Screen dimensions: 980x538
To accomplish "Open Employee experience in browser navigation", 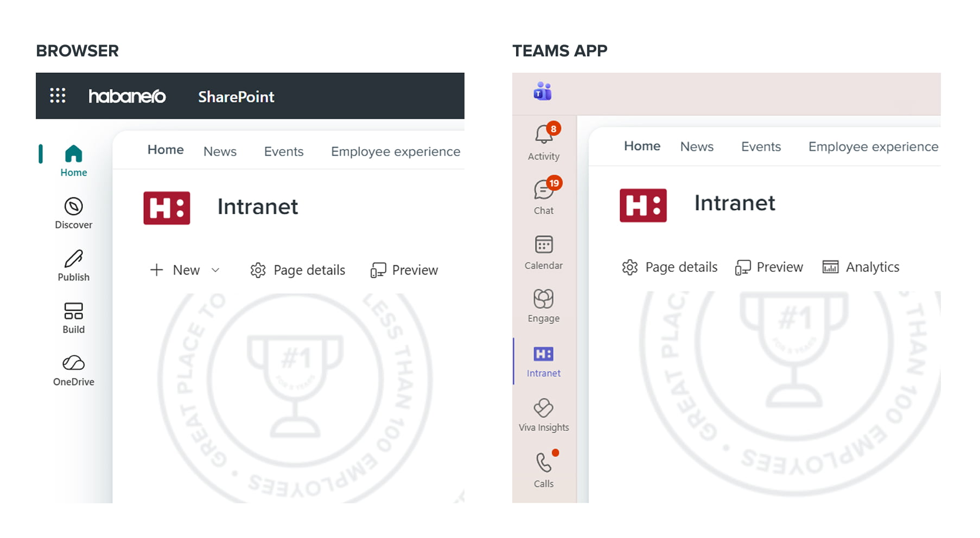I will tap(395, 152).
